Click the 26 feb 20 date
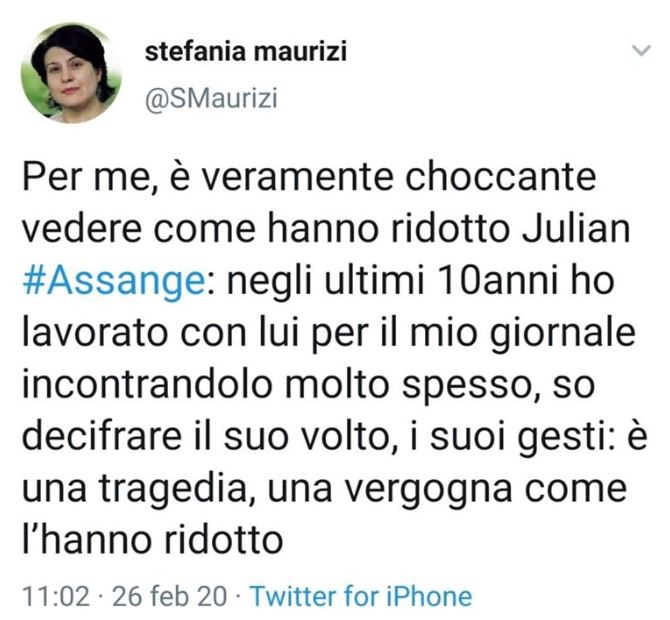 pos(169,596)
